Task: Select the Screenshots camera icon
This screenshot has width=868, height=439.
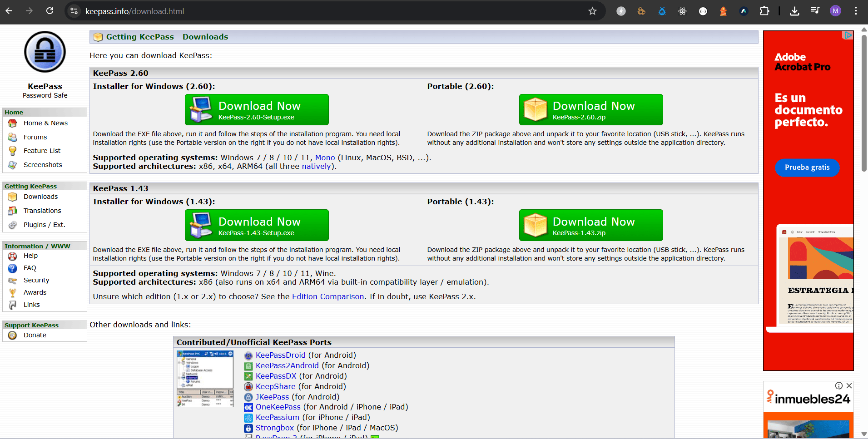Action: tap(13, 164)
